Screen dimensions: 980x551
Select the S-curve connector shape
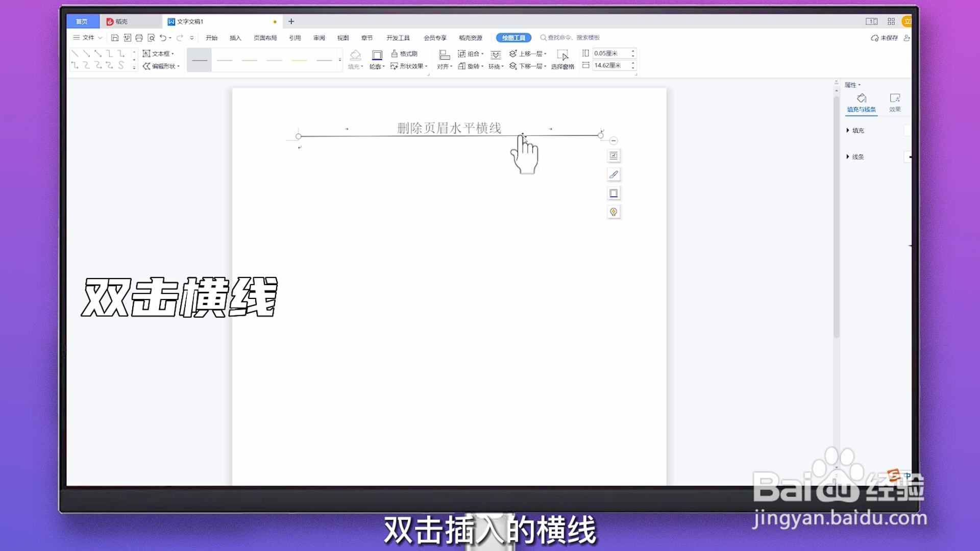point(121,65)
